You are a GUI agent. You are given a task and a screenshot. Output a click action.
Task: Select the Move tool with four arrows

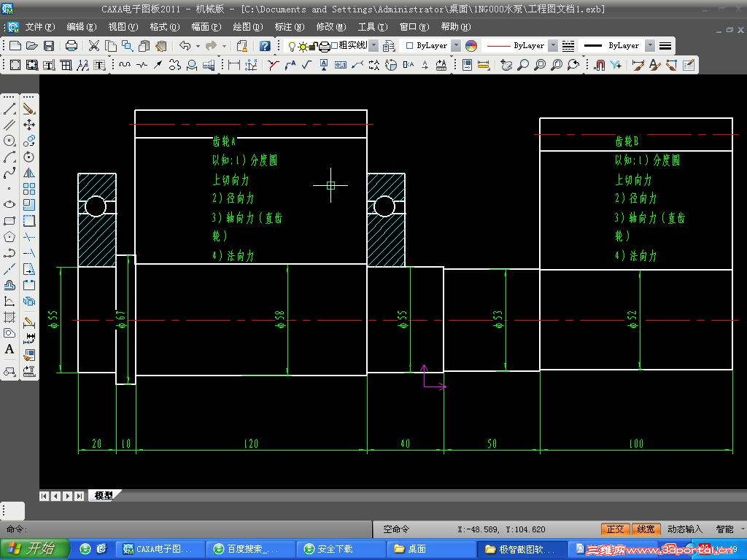29,125
